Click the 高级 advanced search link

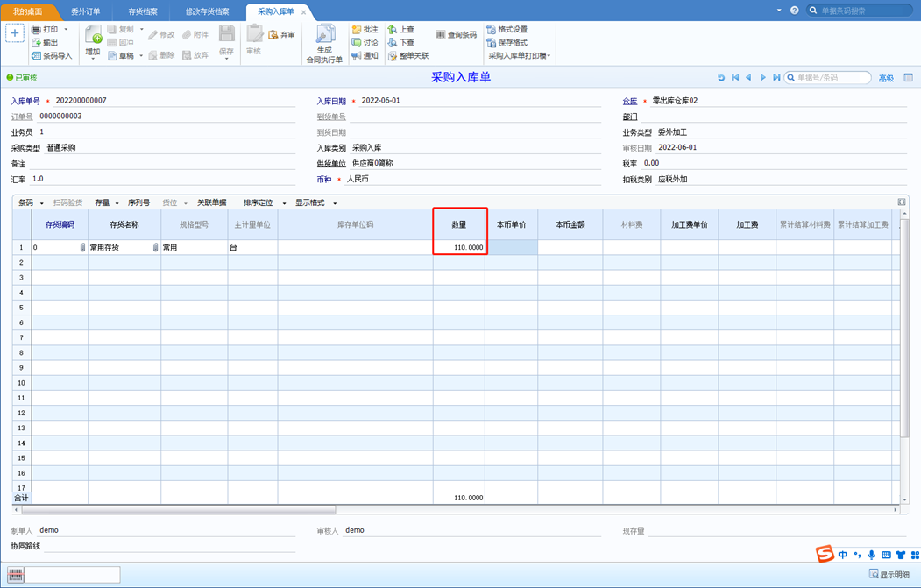coord(886,78)
